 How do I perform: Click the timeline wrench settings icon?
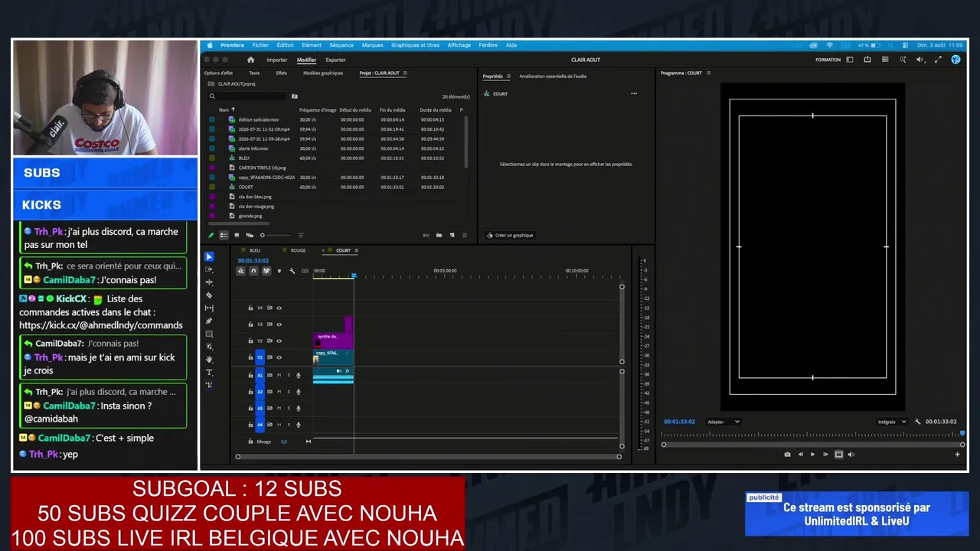tap(292, 271)
